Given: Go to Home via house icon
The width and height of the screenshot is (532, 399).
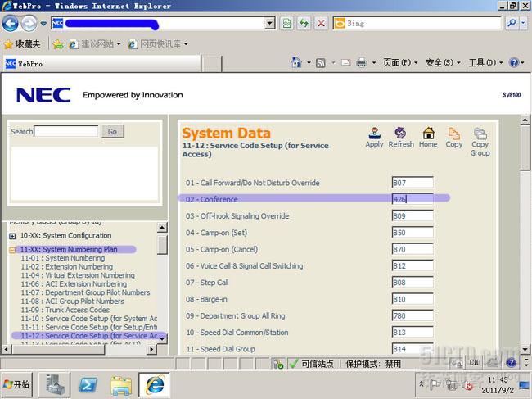Looking at the screenshot, I should [x=428, y=133].
